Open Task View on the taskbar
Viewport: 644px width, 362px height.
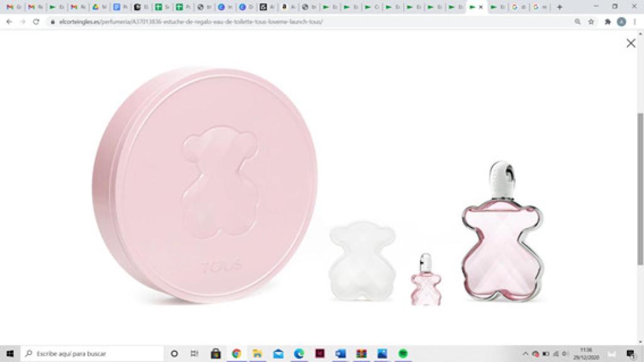(195, 353)
